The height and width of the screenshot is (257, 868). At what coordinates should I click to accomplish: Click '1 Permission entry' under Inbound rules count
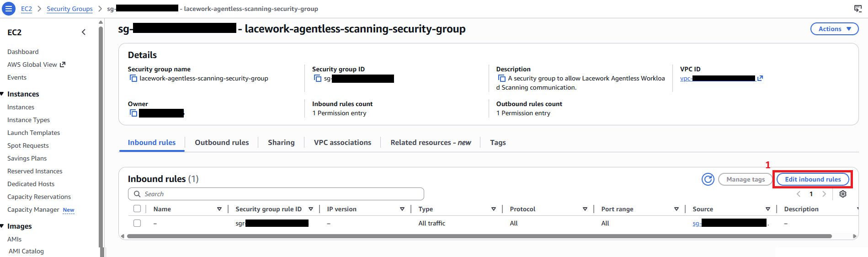pyautogui.click(x=339, y=113)
